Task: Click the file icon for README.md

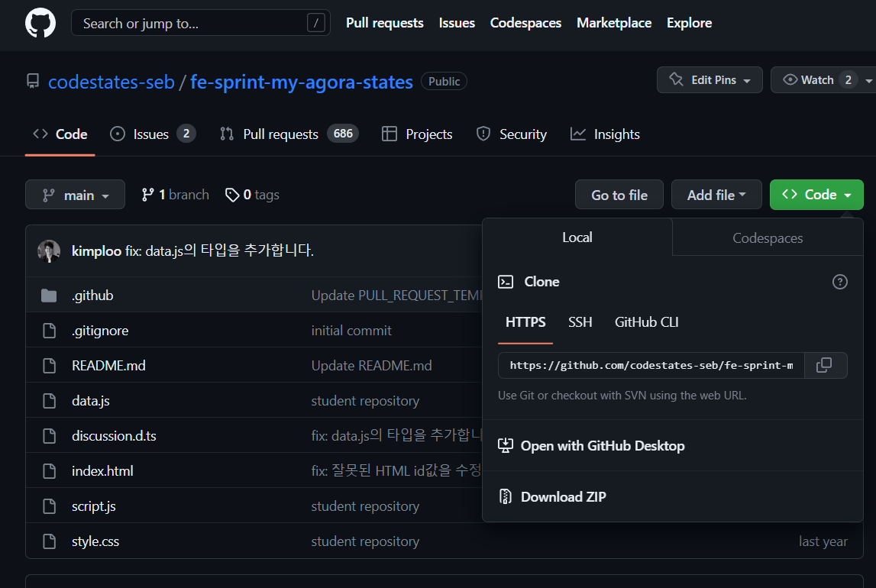Action: pyautogui.click(x=49, y=366)
